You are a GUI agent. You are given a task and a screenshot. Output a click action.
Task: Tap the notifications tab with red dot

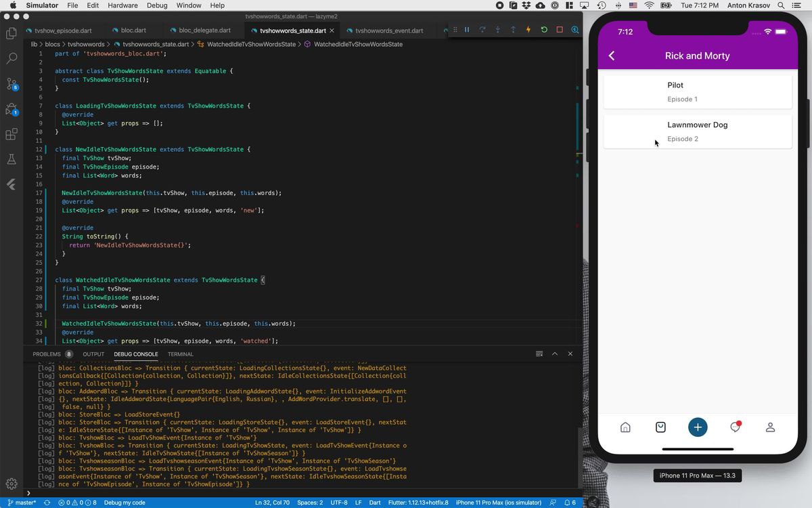point(735,427)
